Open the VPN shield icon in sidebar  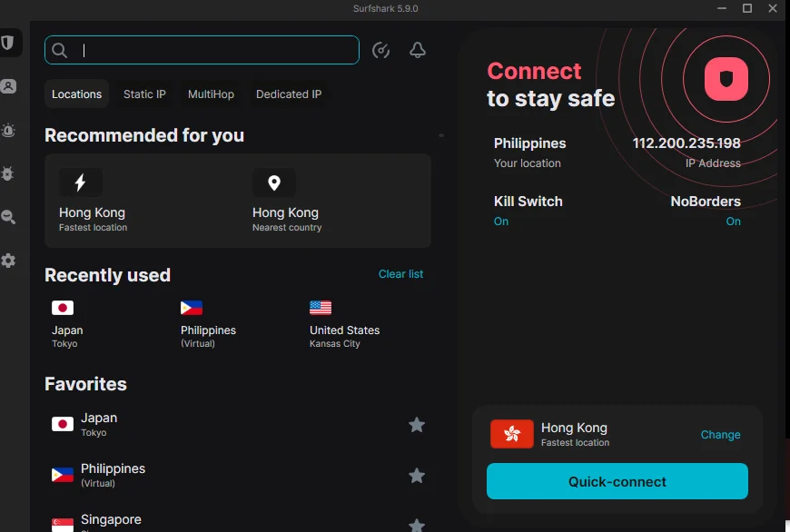pos(7,43)
